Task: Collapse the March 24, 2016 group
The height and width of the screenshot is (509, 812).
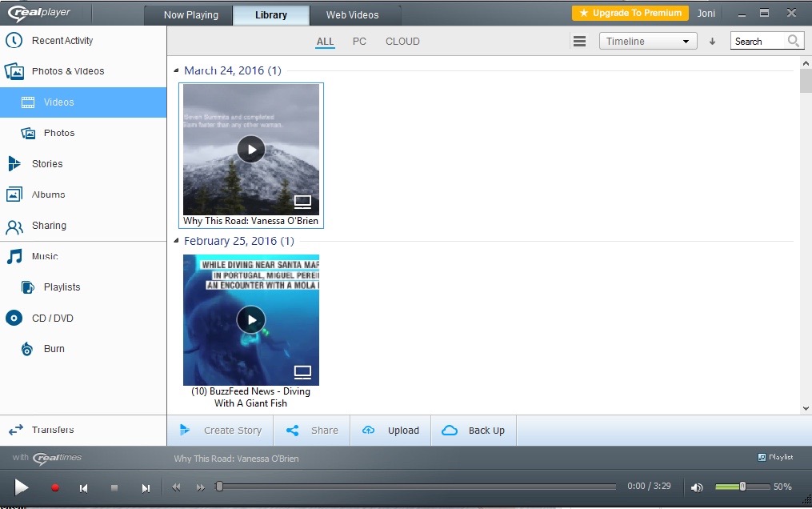Action: (x=177, y=71)
